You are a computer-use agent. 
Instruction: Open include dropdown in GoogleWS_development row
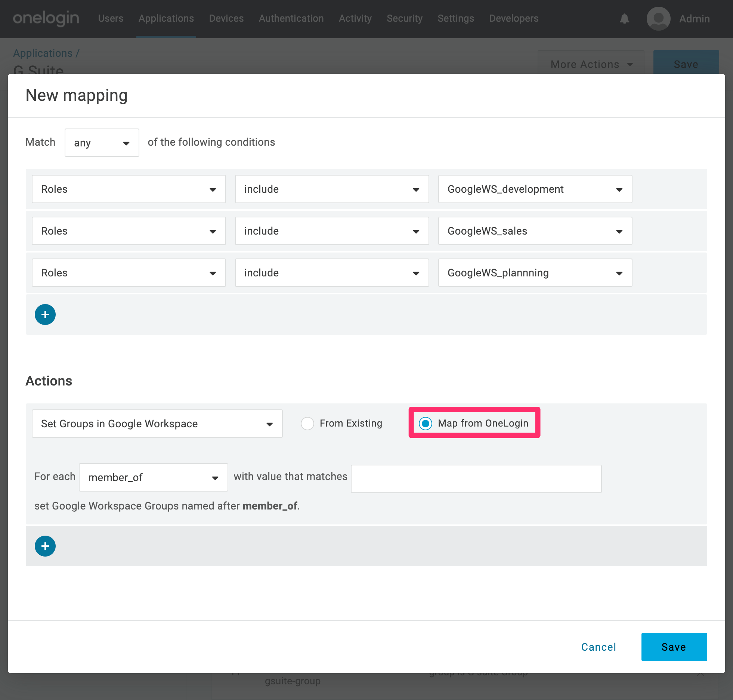click(x=332, y=189)
